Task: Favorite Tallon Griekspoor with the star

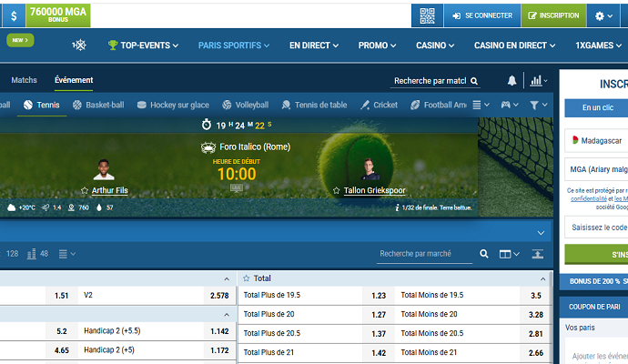Action: [336, 190]
